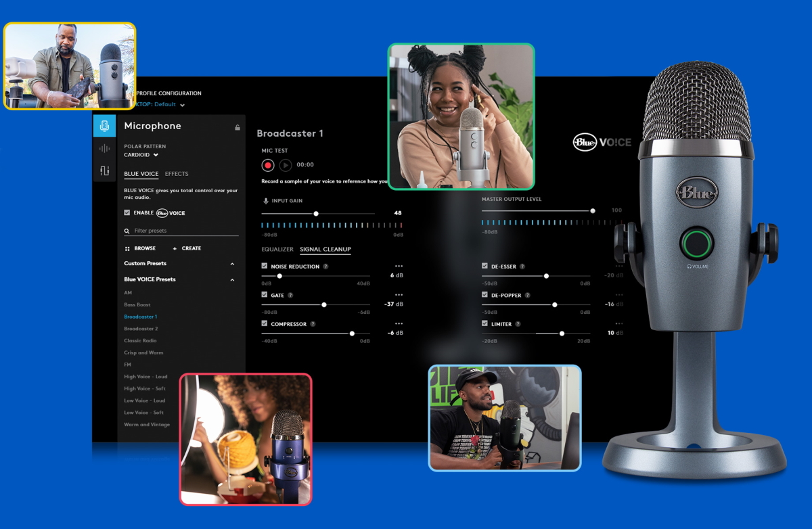Click the Limiter slider handle

click(x=562, y=333)
